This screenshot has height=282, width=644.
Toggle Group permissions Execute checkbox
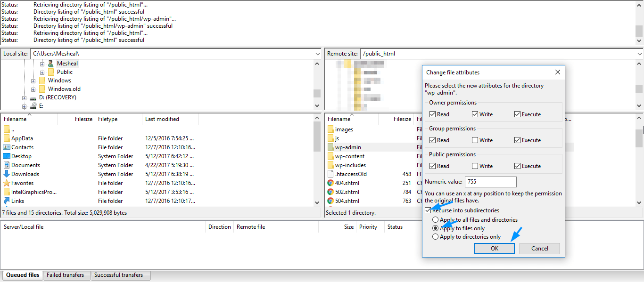tap(518, 140)
